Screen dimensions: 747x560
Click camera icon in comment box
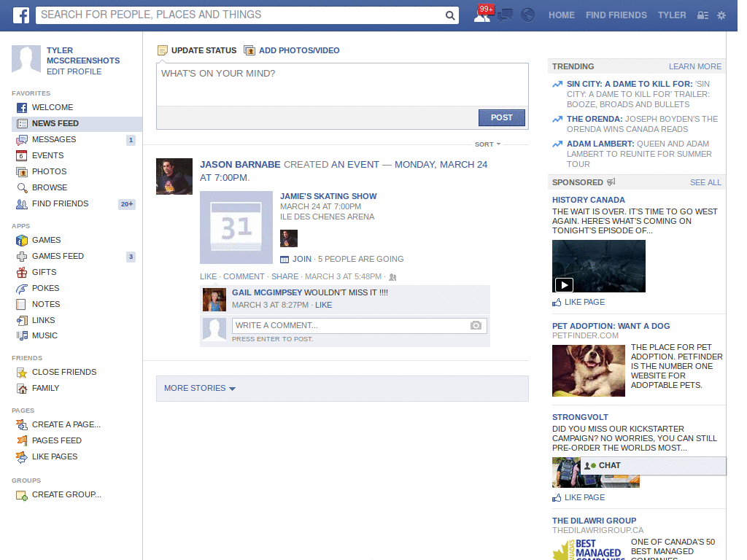476,325
